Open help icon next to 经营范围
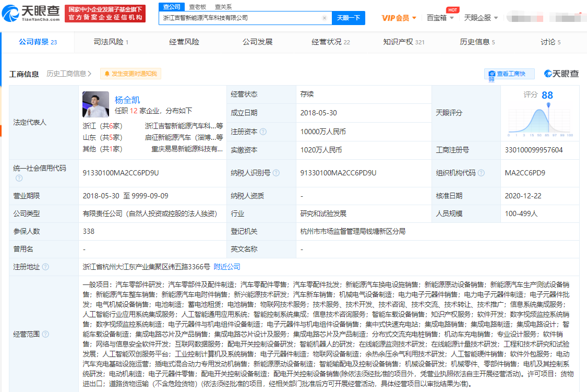The height and width of the screenshot is (392, 587). [x=45, y=334]
